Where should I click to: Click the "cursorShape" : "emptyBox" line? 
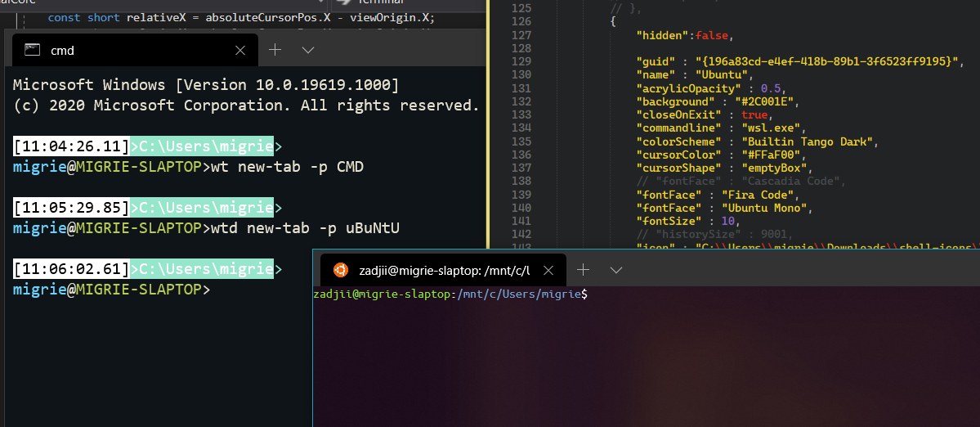pos(725,168)
